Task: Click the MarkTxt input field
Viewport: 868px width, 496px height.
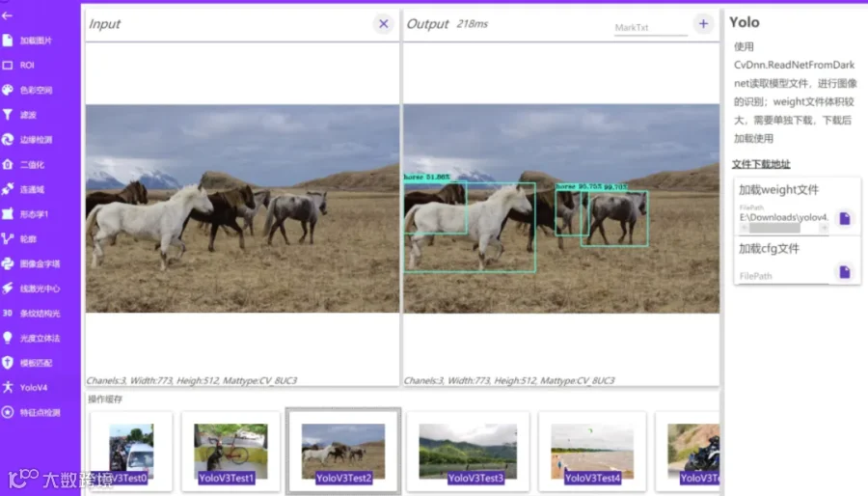Action: (650, 28)
